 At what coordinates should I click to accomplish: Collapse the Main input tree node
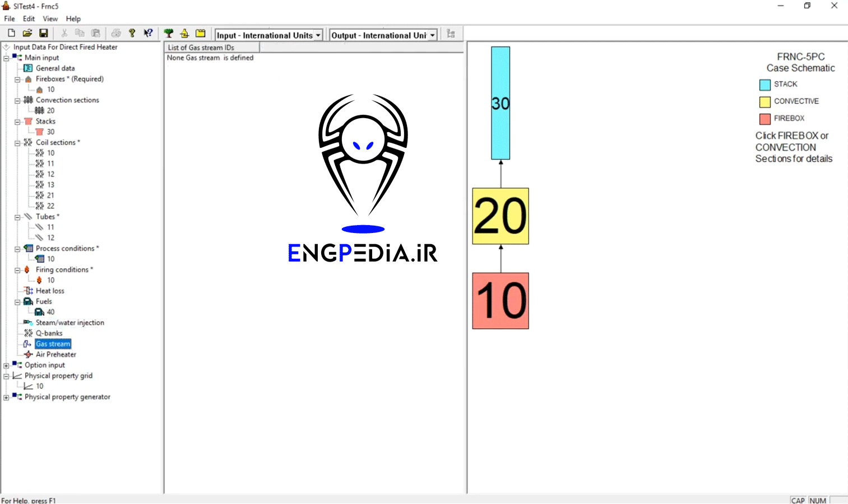pos(6,58)
